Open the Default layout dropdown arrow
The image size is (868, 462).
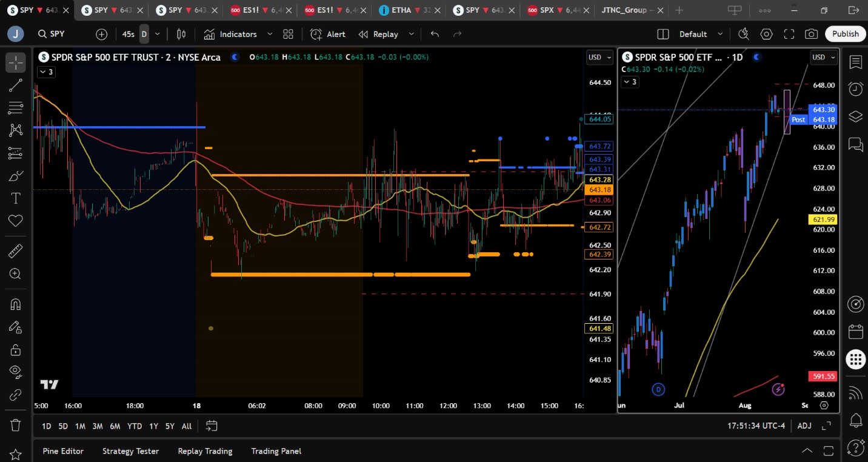point(720,34)
